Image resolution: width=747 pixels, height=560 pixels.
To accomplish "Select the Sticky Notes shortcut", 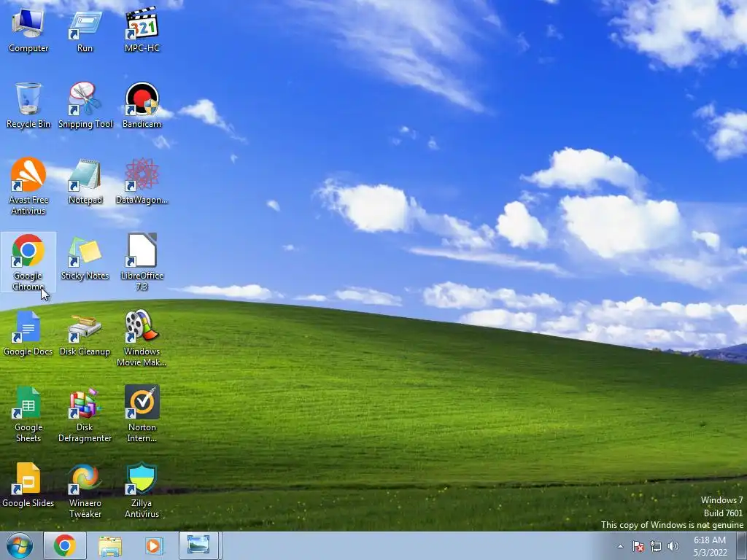I will (x=85, y=257).
